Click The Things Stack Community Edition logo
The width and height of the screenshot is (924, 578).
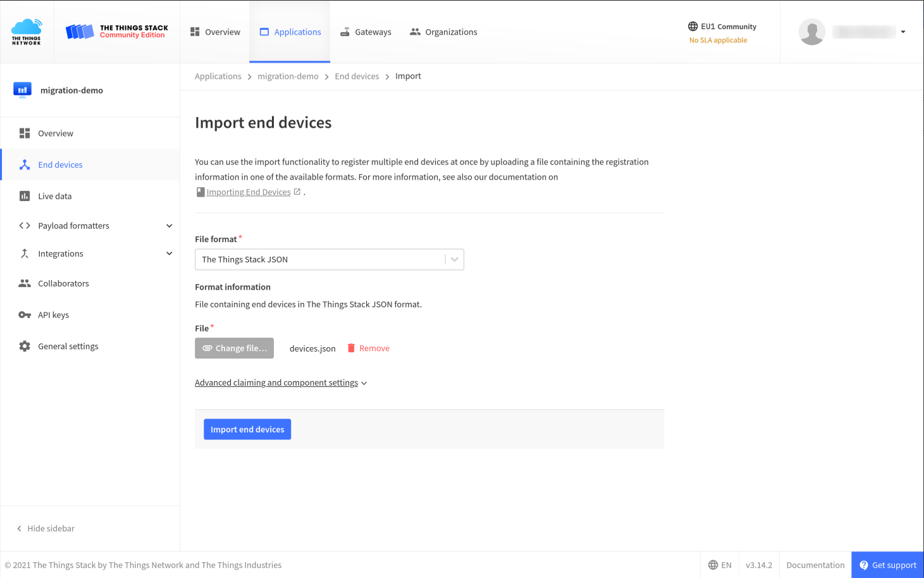point(117,32)
